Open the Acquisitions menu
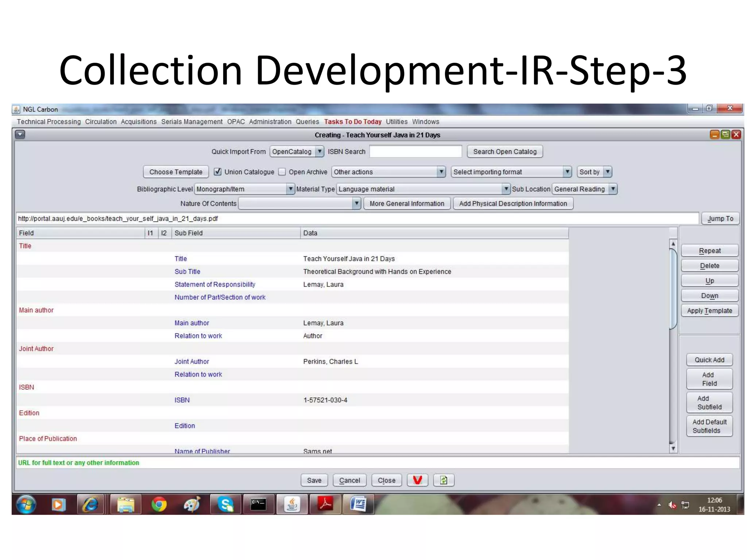Viewport: 747px width, 560px height. pos(139,121)
